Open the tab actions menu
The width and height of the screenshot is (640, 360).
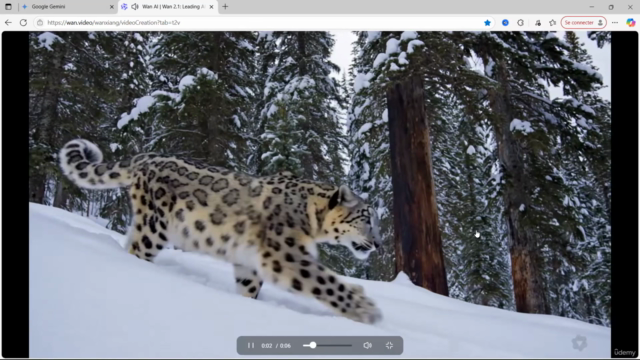(x=8, y=7)
